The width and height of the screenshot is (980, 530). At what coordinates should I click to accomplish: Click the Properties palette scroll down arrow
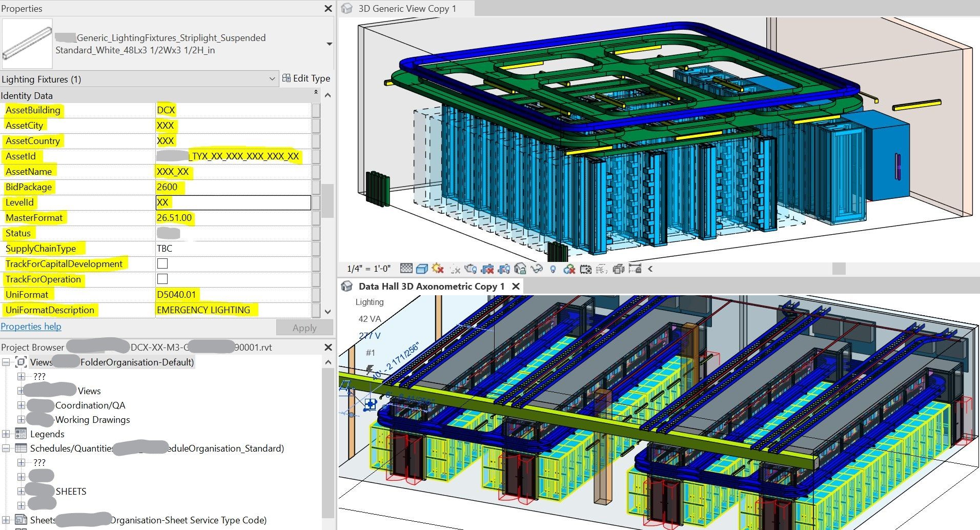click(328, 312)
